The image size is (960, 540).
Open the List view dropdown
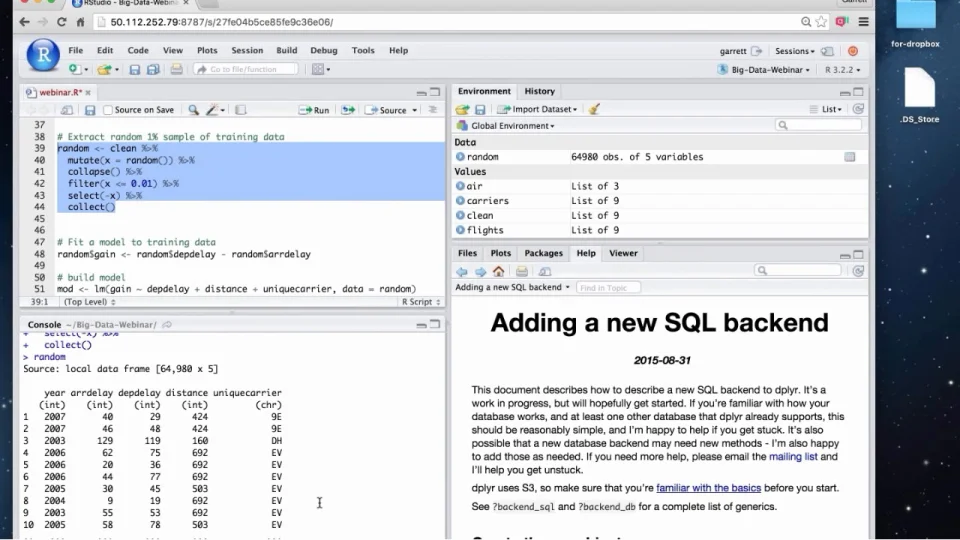click(x=825, y=110)
